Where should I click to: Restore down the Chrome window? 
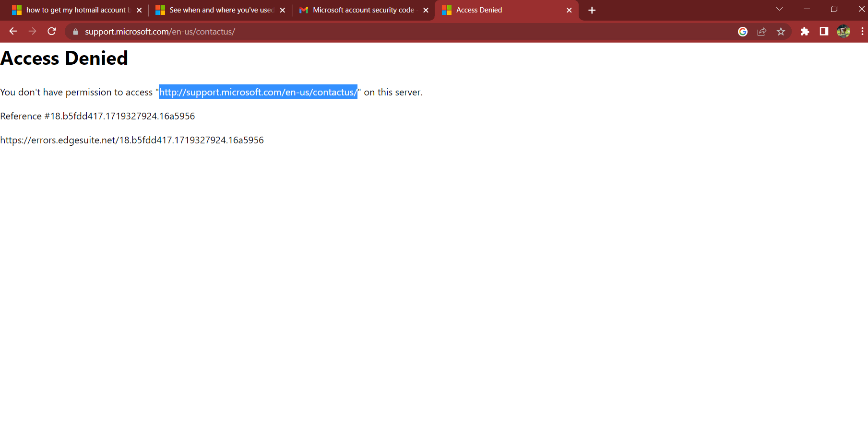(834, 9)
